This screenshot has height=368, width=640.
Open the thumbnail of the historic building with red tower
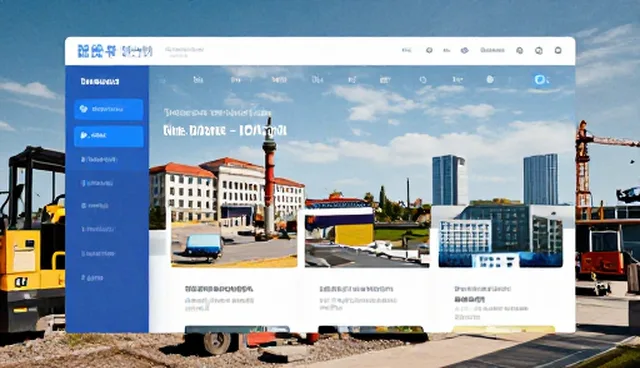pos(234,236)
